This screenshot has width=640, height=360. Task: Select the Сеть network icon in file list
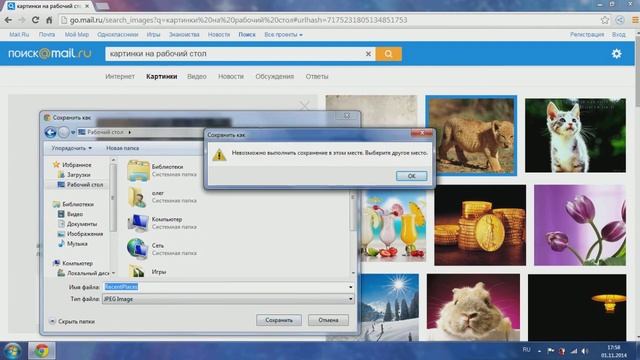137,249
